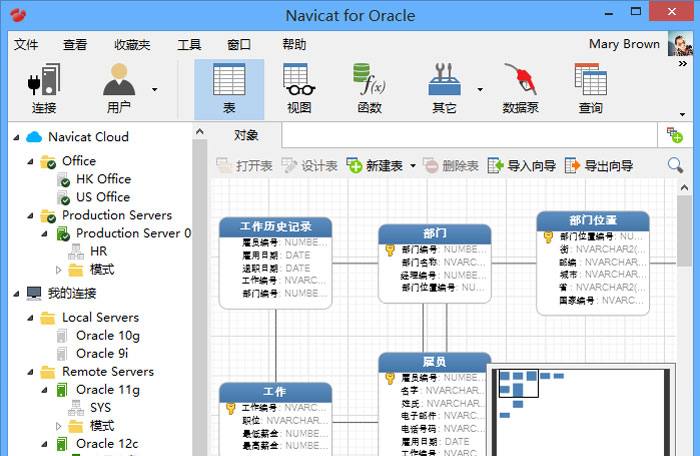
Task: Select the 表 table tool
Action: pyautogui.click(x=229, y=89)
